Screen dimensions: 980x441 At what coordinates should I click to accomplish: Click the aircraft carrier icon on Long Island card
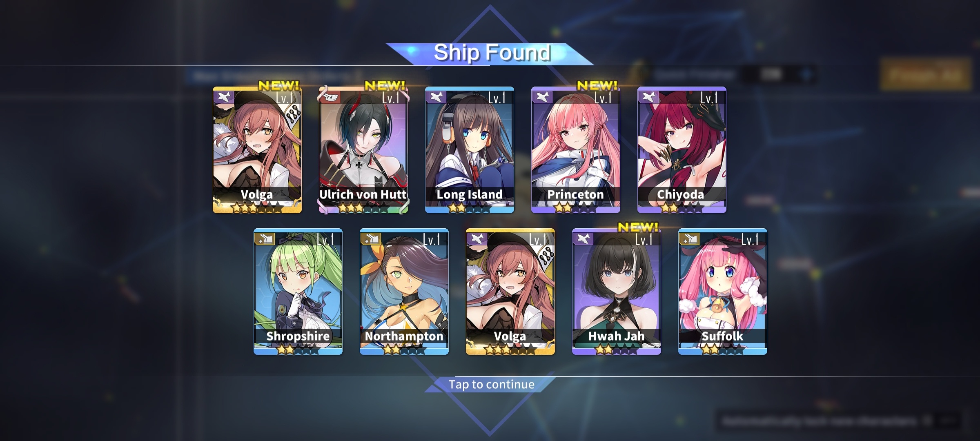436,97
